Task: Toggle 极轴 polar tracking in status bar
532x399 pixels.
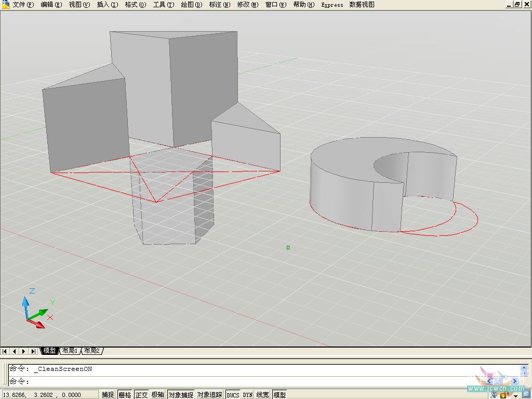Action: click(158, 395)
